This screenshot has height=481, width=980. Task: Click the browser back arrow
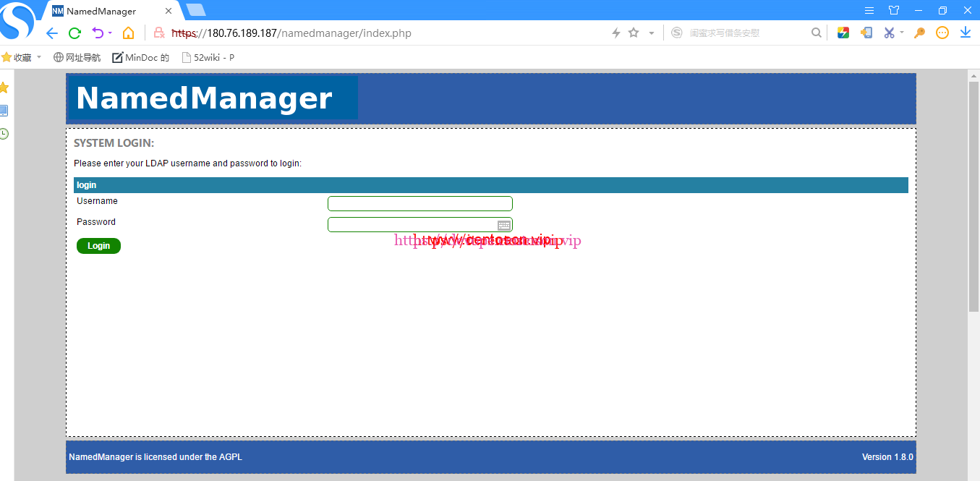[51, 33]
